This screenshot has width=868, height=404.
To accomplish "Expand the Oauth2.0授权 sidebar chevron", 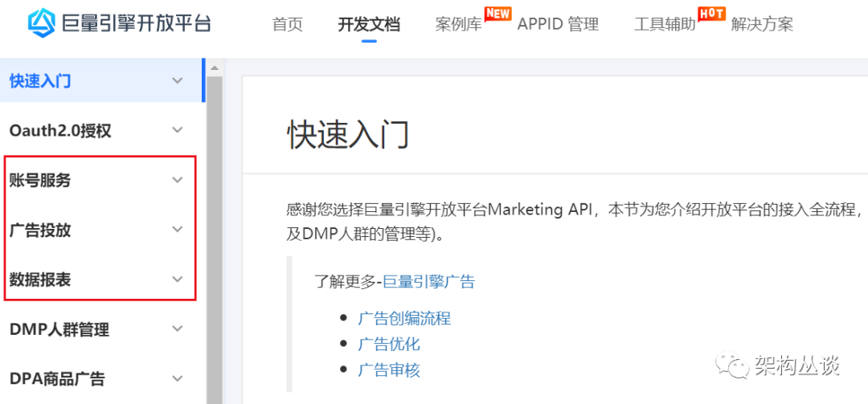I will click(x=177, y=131).
